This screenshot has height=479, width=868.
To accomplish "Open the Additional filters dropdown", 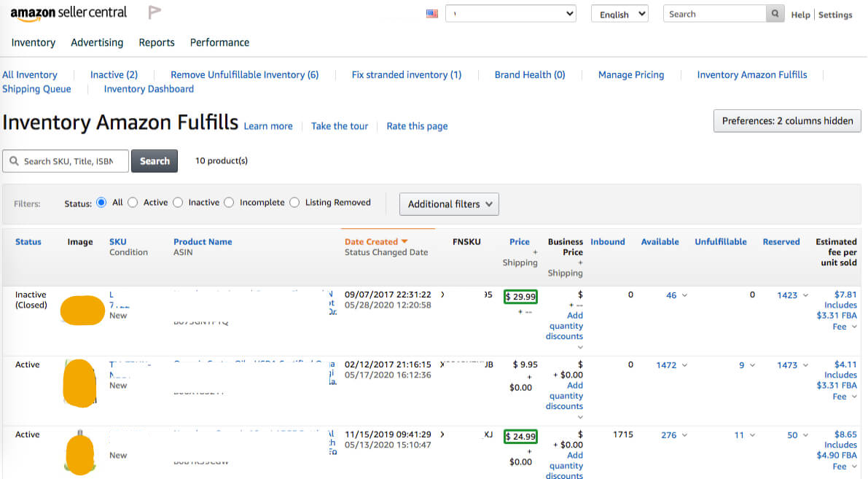I will tap(449, 204).
